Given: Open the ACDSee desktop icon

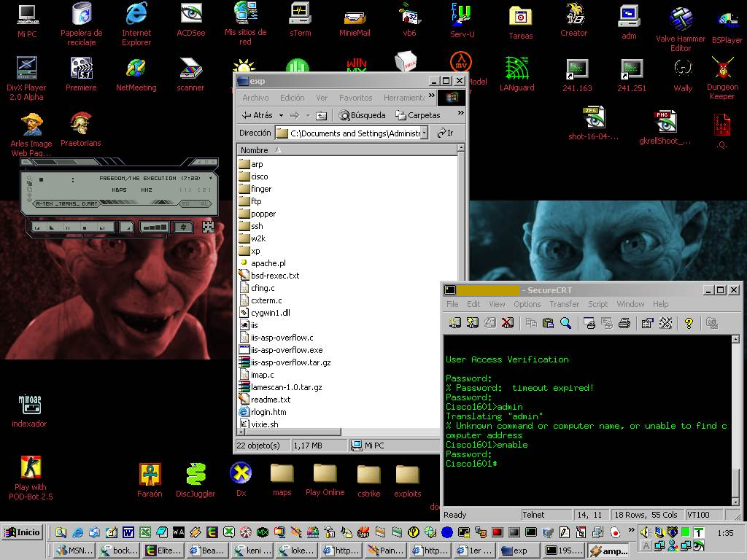Looking at the screenshot, I should click(190, 20).
